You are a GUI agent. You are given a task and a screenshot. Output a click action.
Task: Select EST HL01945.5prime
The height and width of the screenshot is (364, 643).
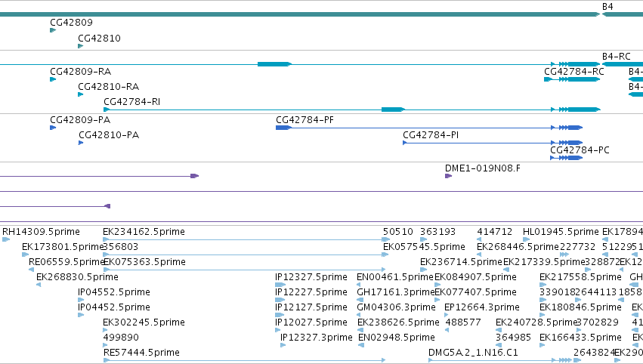coord(561,232)
